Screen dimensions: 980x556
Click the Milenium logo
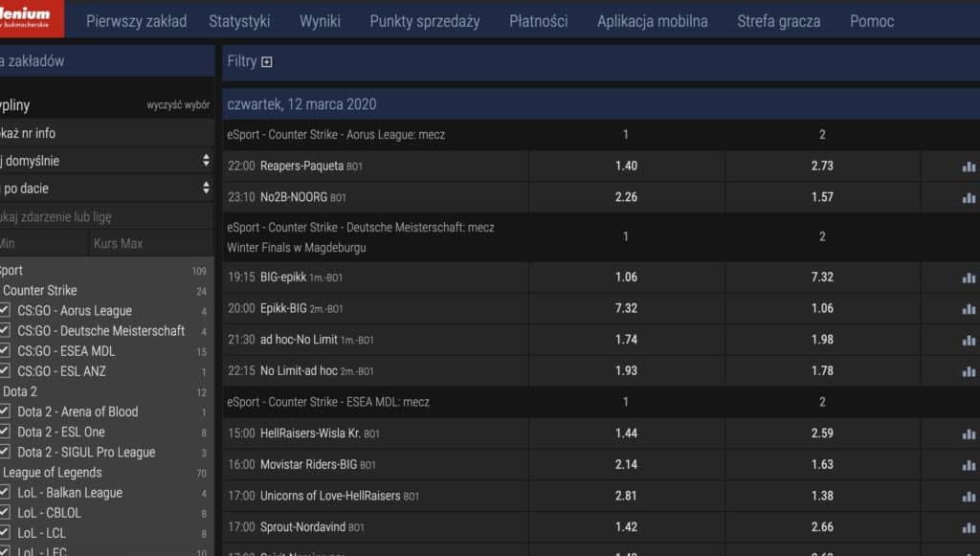click(x=32, y=18)
